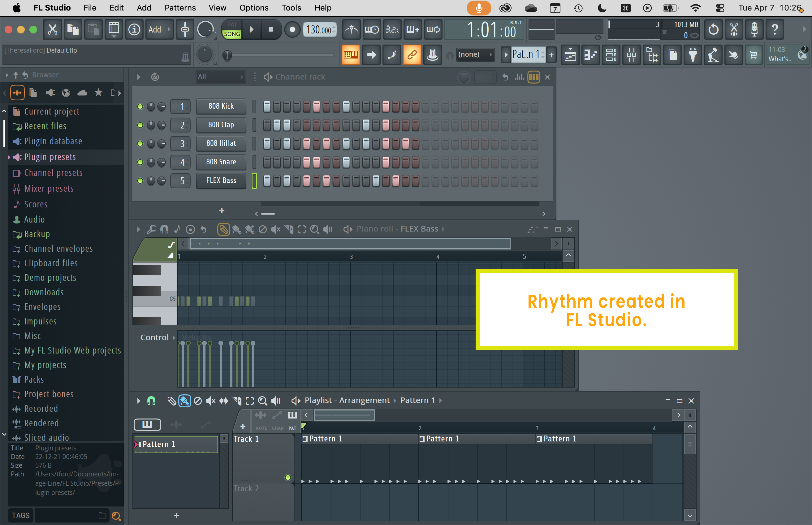
Task: Open the Plugin database browser tab icon
Action: [x=50, y=93]
